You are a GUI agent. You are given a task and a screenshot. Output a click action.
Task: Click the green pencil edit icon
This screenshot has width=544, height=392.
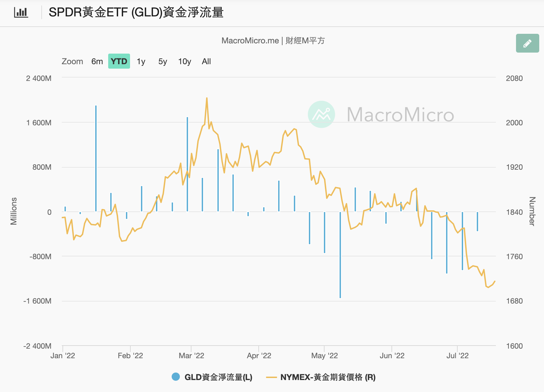527,43
